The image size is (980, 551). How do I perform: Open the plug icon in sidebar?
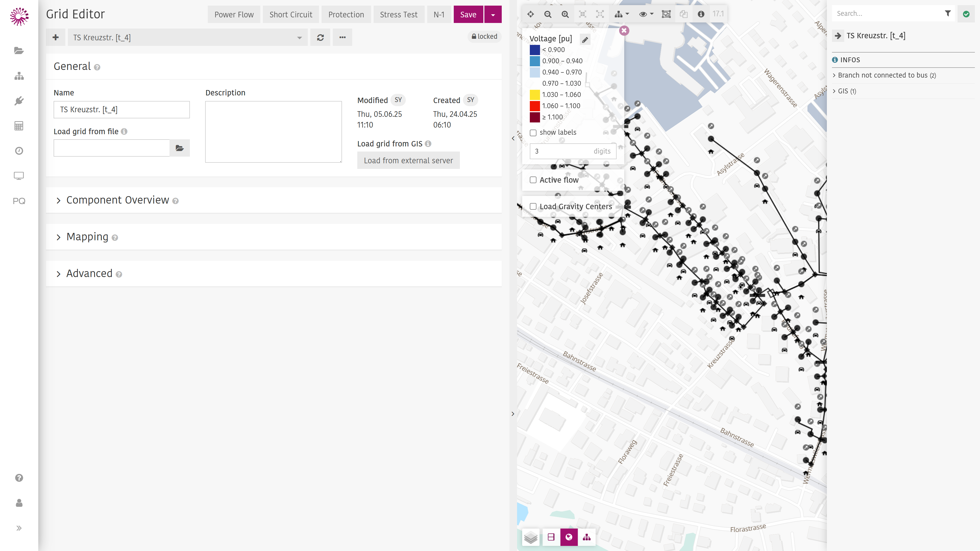(x=19, y=101)
